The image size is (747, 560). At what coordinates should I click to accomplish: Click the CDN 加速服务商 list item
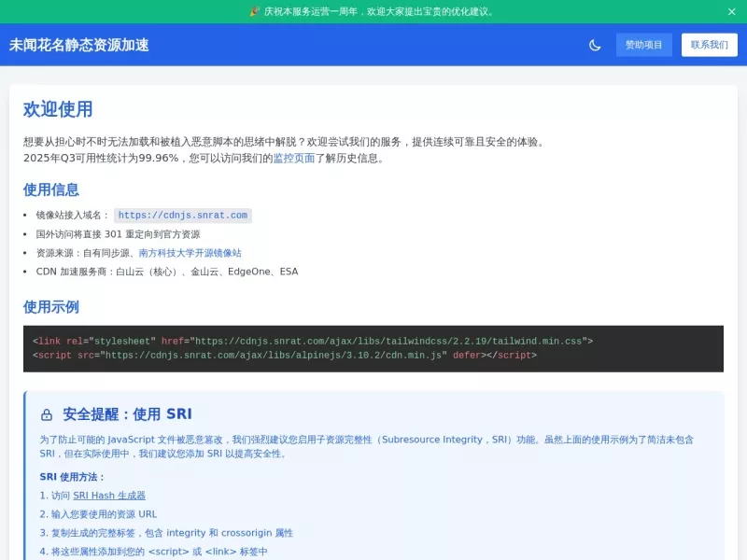click(x=167, y=272)
